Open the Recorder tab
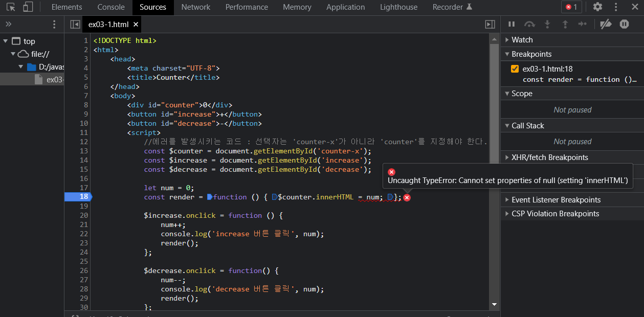The width and height of the screenshot is (644, 317). [x=453, y=7]
